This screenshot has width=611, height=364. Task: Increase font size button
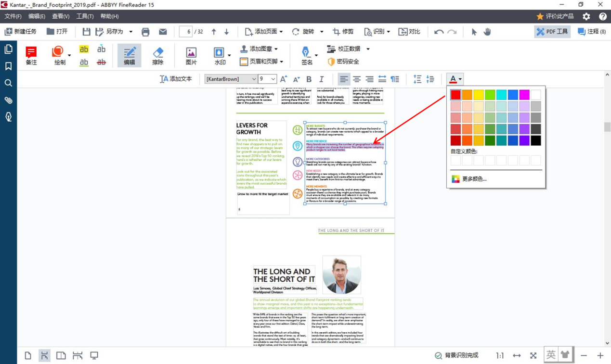[284, 79]
